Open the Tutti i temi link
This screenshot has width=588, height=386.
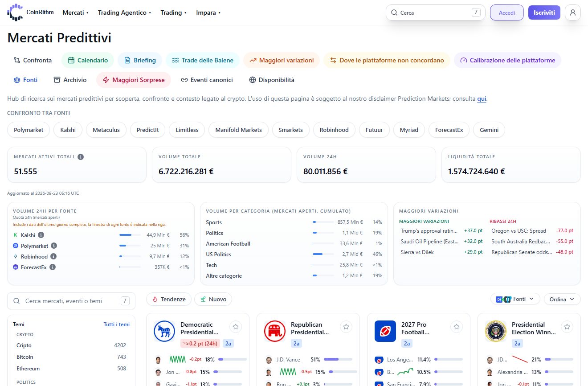(x=117, y=324)
